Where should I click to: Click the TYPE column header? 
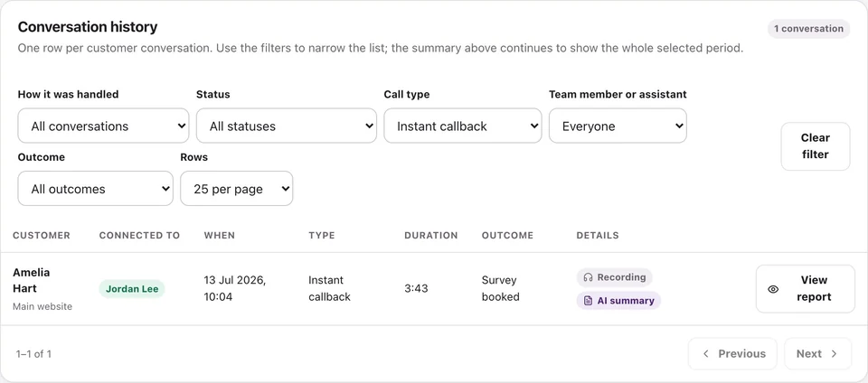click(x=322, y=236)
